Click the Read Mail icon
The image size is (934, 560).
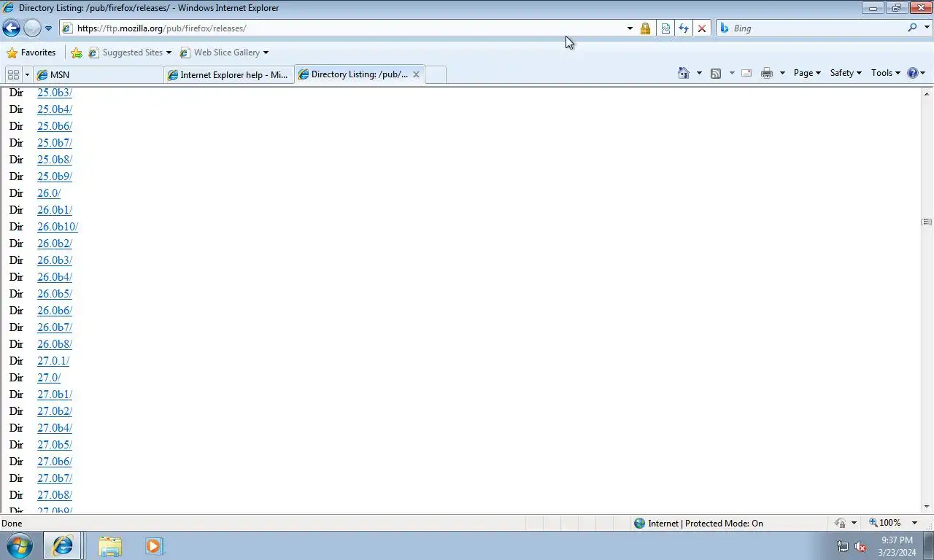point(746,73)
